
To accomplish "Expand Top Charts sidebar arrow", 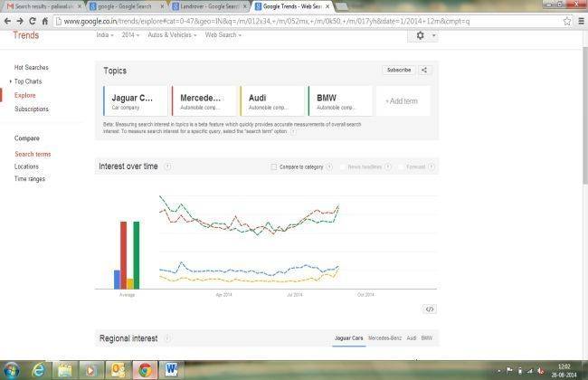I will 11,81.
